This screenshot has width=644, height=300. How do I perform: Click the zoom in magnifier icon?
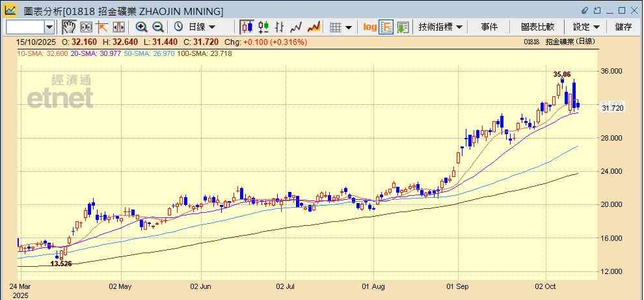point(141,27)
